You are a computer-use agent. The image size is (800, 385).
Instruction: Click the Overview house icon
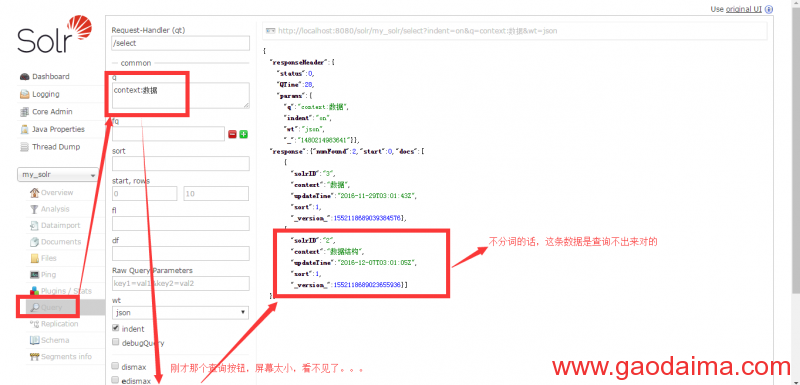(x=34, y=193)
